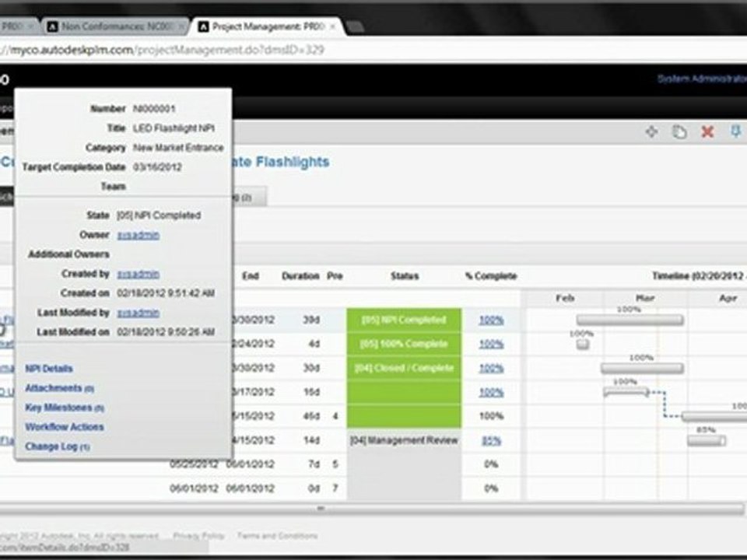The image size is (747, 560).
Task: Click 100% link in the 16d row
Action: coord(491,392)
